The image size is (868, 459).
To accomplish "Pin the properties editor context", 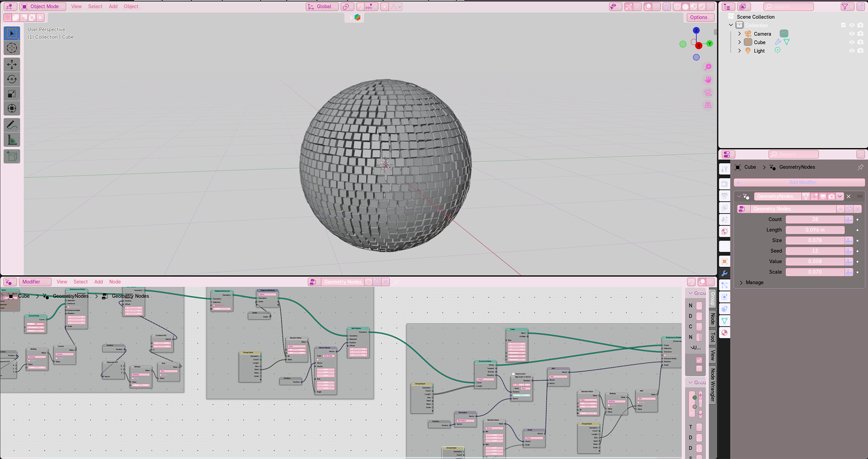I will [860, 167].
